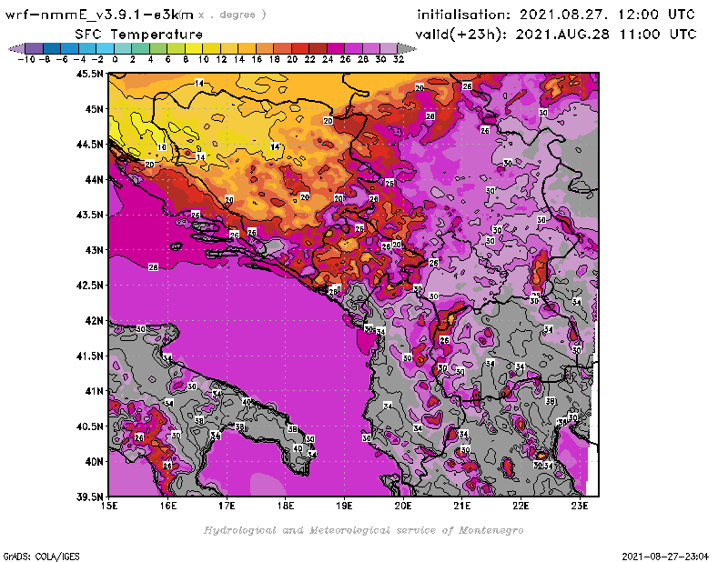Select the legend swatch between 14 and 16
728x562 pixels.
247,48
